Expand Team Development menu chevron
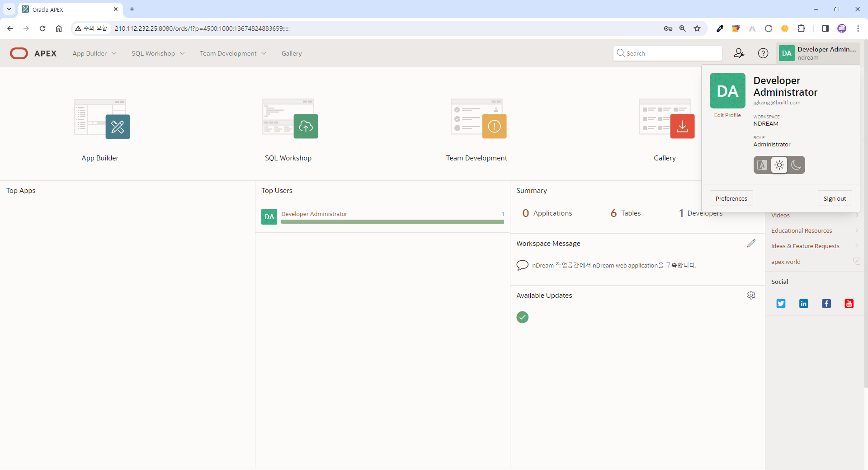The width and height of the screenshot is (868, 470). tap(264, 53)
